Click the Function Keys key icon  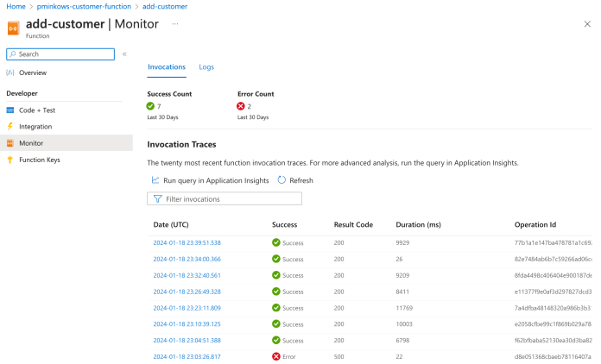[x=10, y=160]
